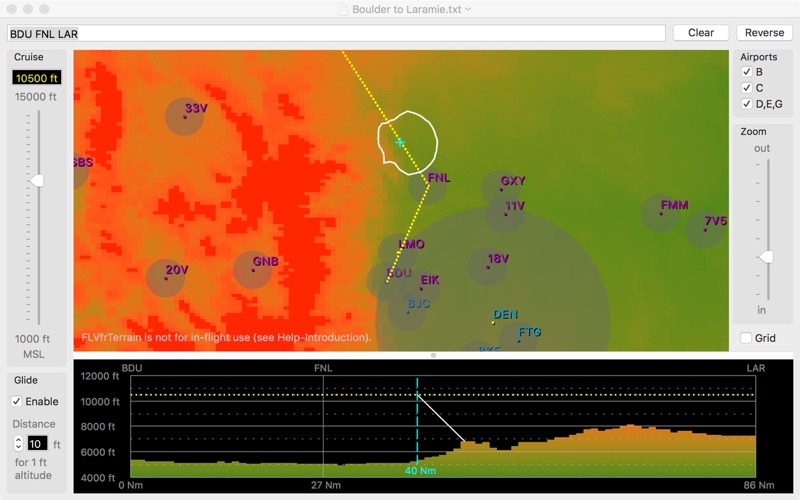Click the DEN airport marker
The image size is (800, 500).
pyautogui.click(x=494, y=322)
